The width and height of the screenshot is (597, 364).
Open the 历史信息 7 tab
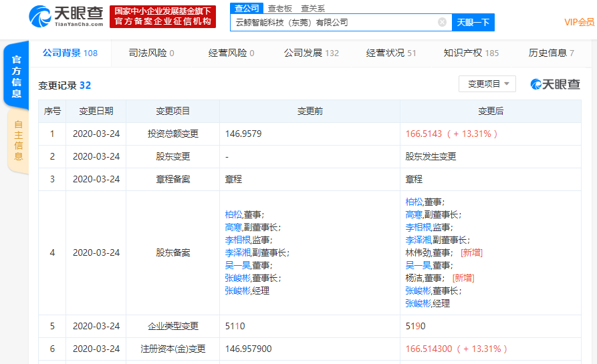tap(551, 53)
